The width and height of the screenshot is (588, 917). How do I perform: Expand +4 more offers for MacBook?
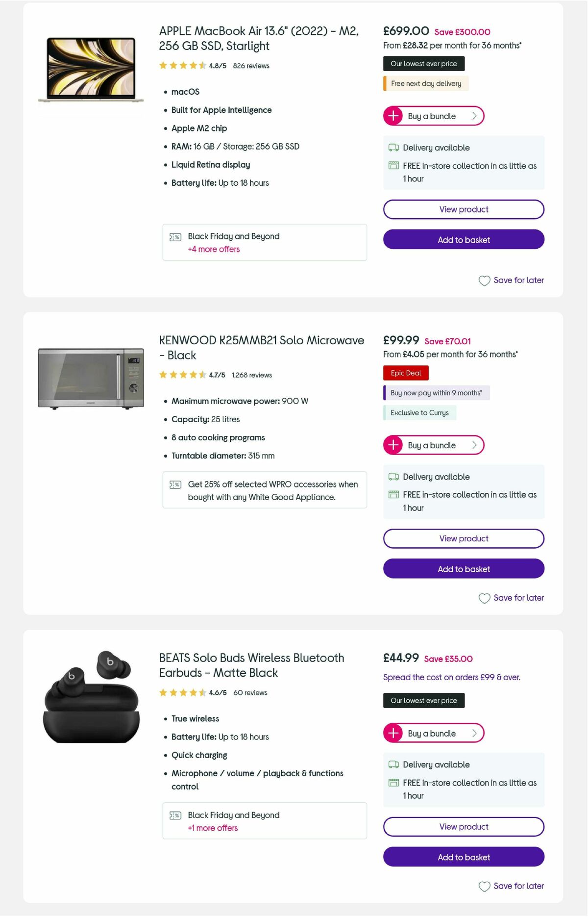click(214, 249)
